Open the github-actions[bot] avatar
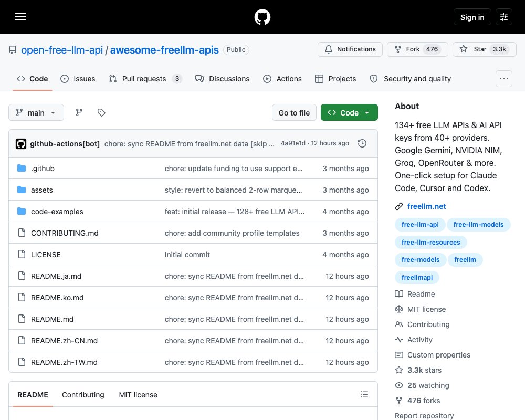The width and height of the screenshot is (525, 420). 21,144
